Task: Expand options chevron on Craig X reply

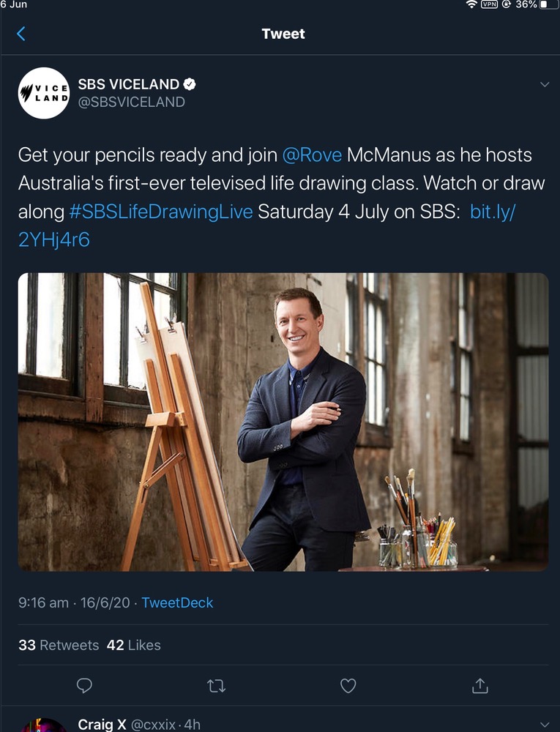Action: click(544, 724)
